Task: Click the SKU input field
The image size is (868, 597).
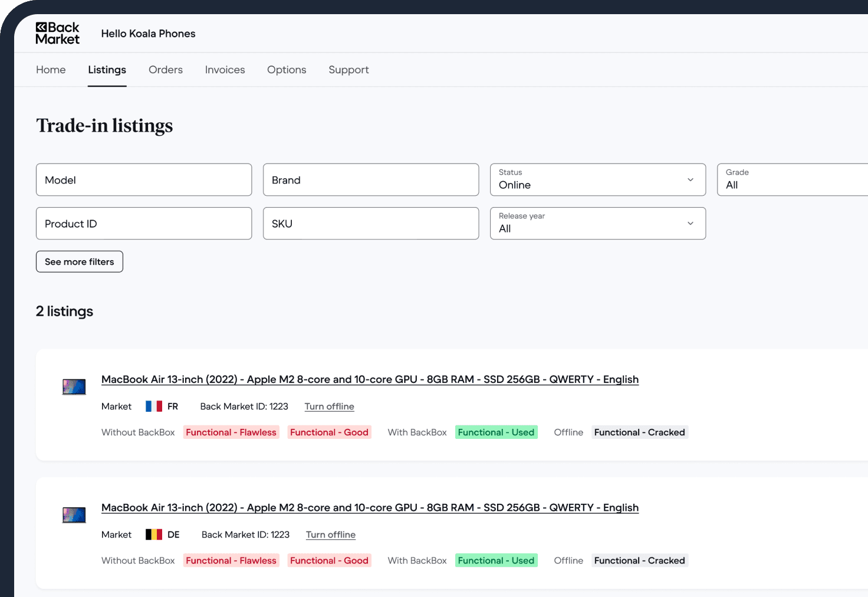Action: (371, 224)
